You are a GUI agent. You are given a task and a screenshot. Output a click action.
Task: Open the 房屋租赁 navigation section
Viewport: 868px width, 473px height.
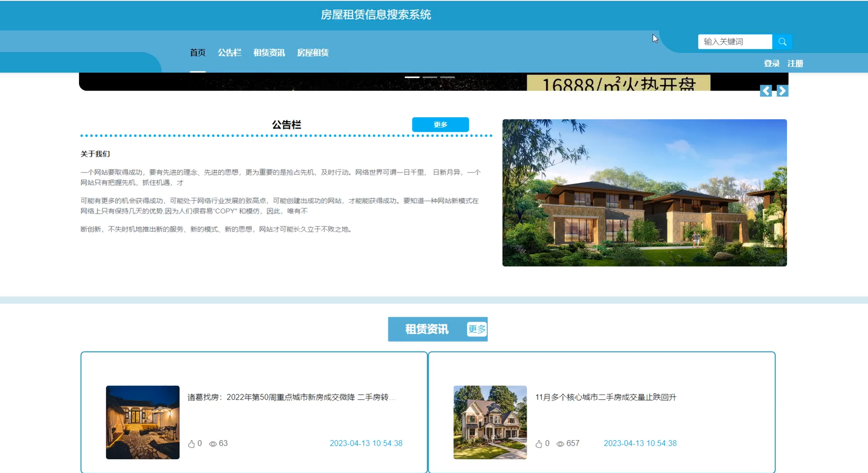313,52
